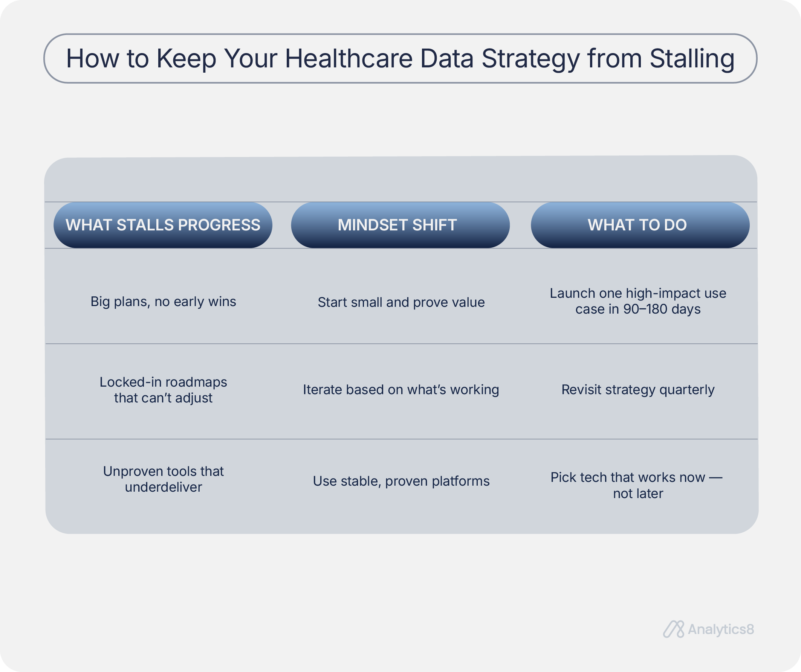
Task: Select the WHAT STALLS PROGRESS header pill
Action: click(163, 225)
